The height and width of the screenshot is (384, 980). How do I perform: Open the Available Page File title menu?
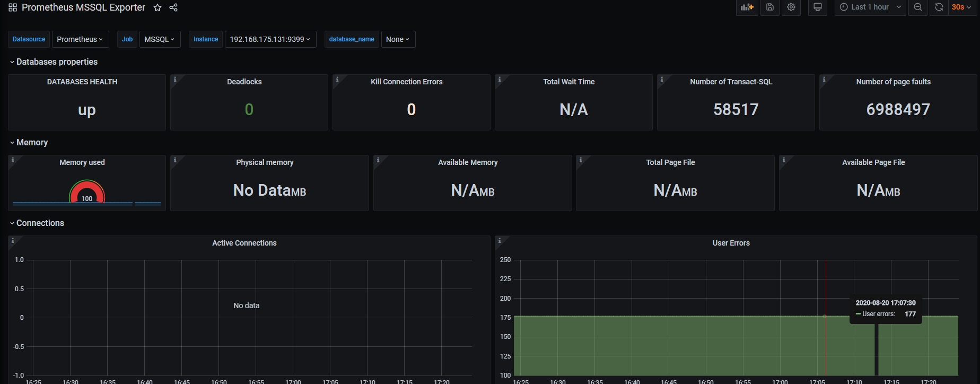click(873, 162)
